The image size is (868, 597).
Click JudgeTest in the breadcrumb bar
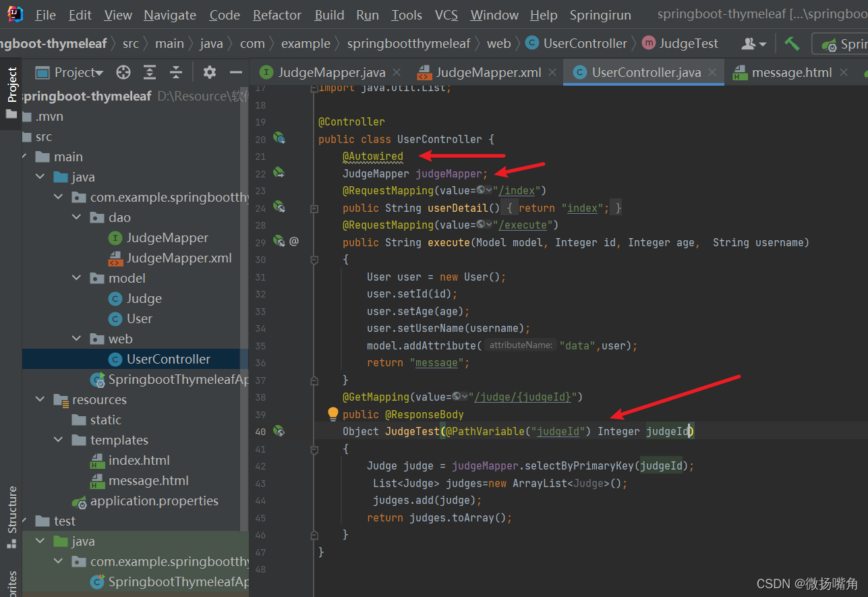click(680, 43)
